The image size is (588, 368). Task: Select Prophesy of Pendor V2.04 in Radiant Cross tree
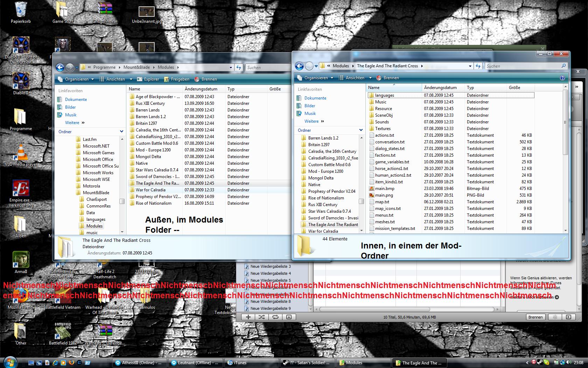[x=331, y=191]
